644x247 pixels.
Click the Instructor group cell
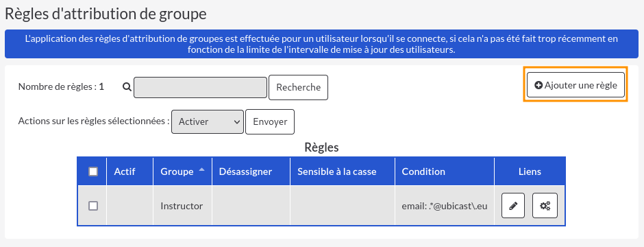(182, 206)
